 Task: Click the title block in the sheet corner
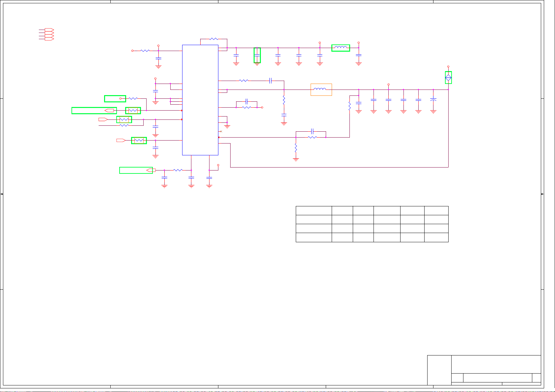point(484,370)
